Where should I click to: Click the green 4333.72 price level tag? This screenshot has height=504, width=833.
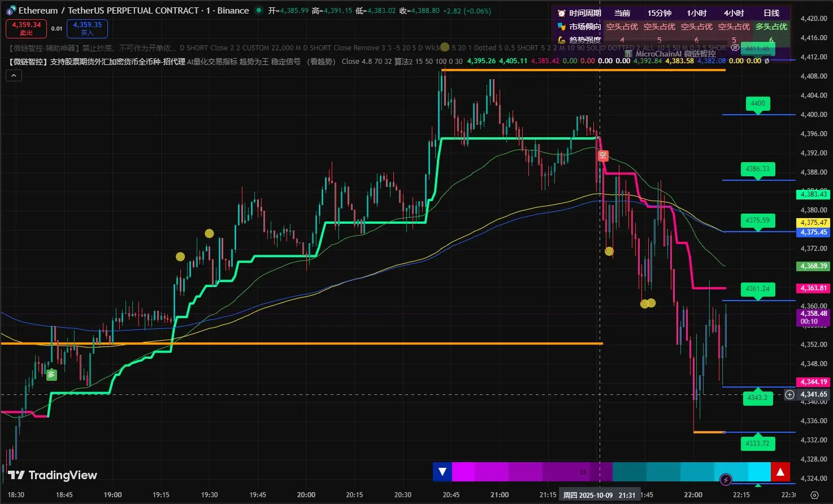pos(757,444)
